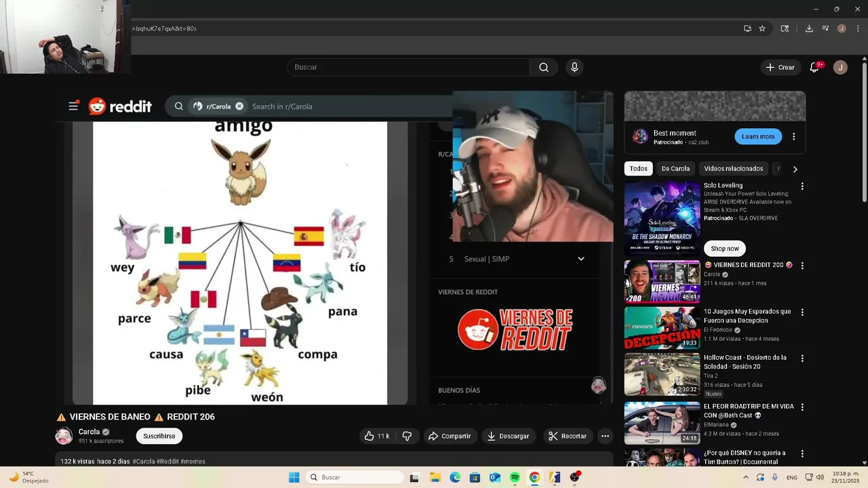Show hidden system tray icons
This screenshot has width=868, height=488.
pyautogui.click(x=746, y=477)
